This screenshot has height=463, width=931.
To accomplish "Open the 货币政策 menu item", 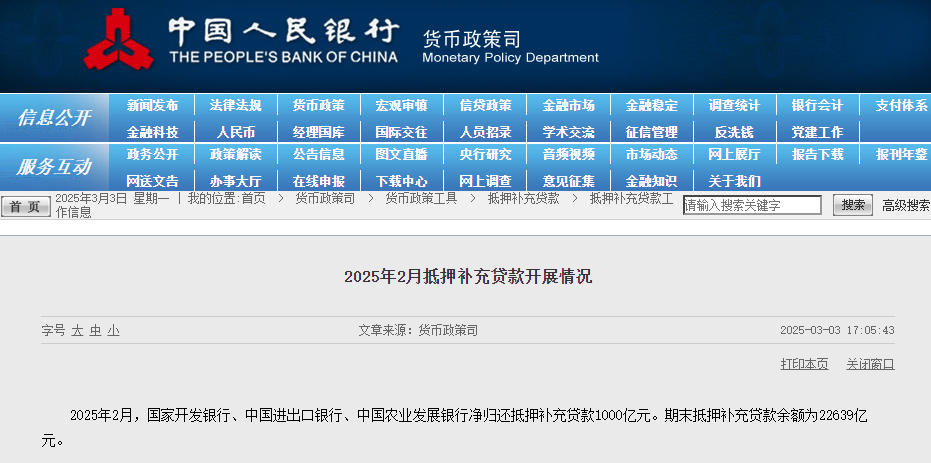I will 318,105.
